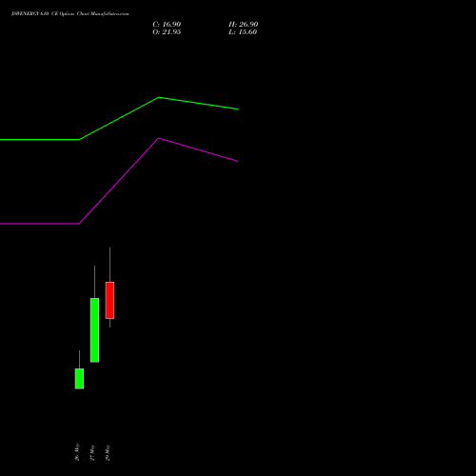Screen dimensions: 476x476
Task: Click the 29 May date axis label
Action: [x=108, y=452]
